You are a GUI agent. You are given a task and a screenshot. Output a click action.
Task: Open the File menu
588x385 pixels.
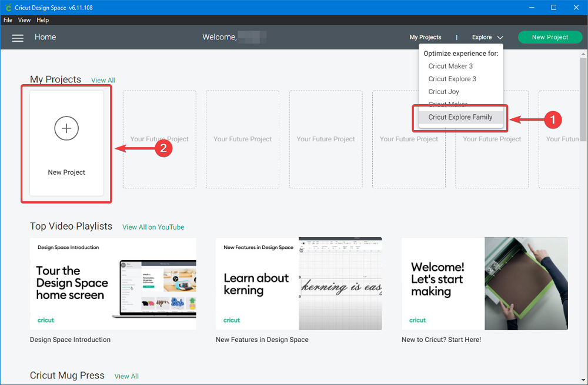pyautogui.click(x=8, y=20)
